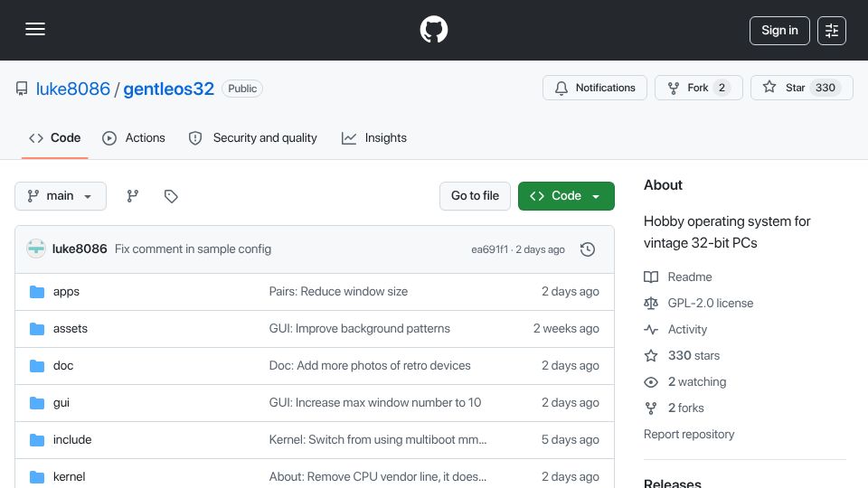Go to the GitHub homepage logo

click(x=433, y=29)
